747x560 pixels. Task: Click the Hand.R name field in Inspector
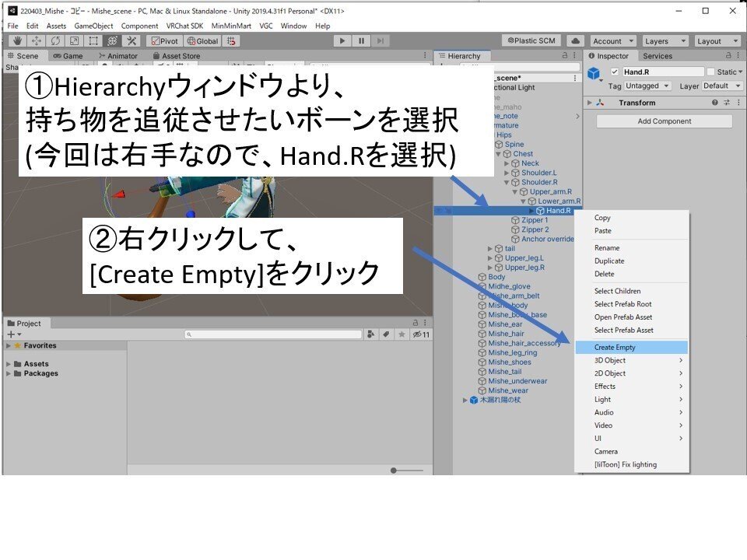663,72
